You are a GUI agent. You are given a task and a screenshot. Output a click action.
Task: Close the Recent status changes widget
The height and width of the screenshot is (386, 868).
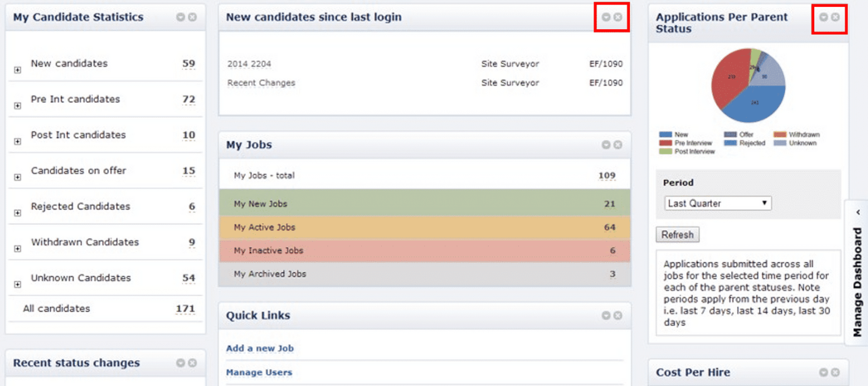pyautogui.click(x=192, y=363)
